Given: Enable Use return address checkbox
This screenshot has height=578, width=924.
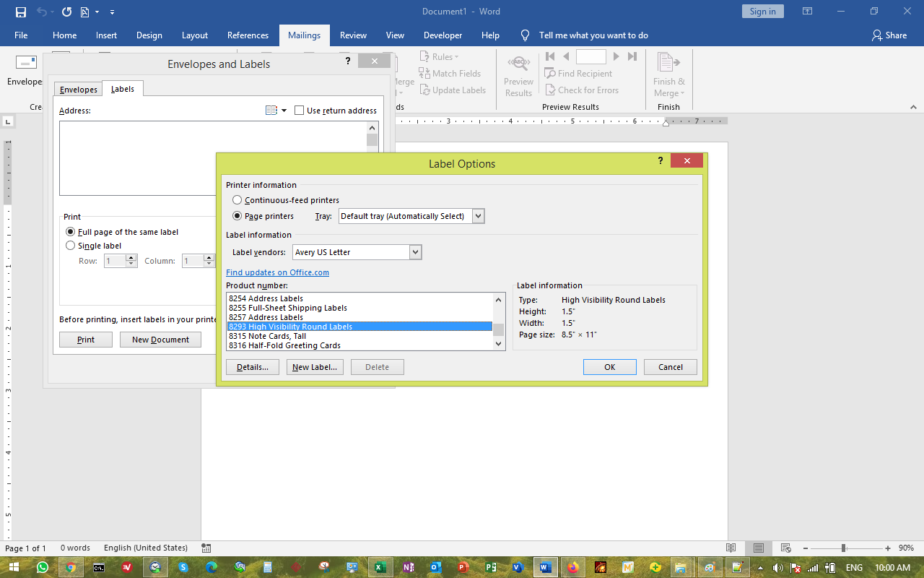Looking at the screenshot, I should pos(300,111).
